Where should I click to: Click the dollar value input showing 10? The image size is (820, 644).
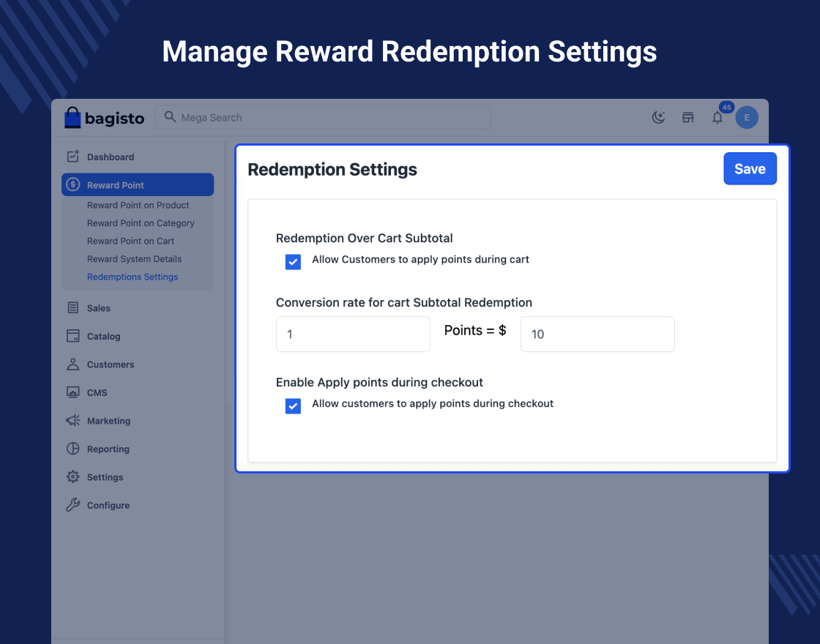[597, 334]
